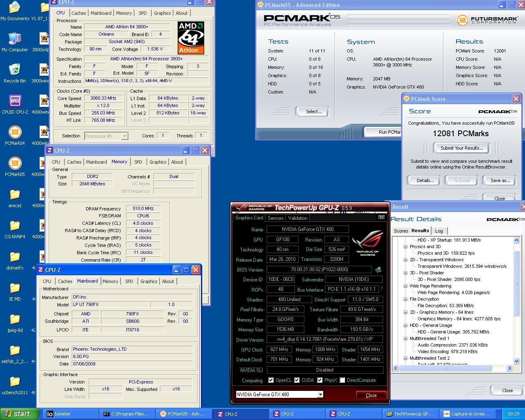Toggle the CUDA checkbox in GPU-Z
The height and width of the screenshot is (420, 525).
coord(297,380)
